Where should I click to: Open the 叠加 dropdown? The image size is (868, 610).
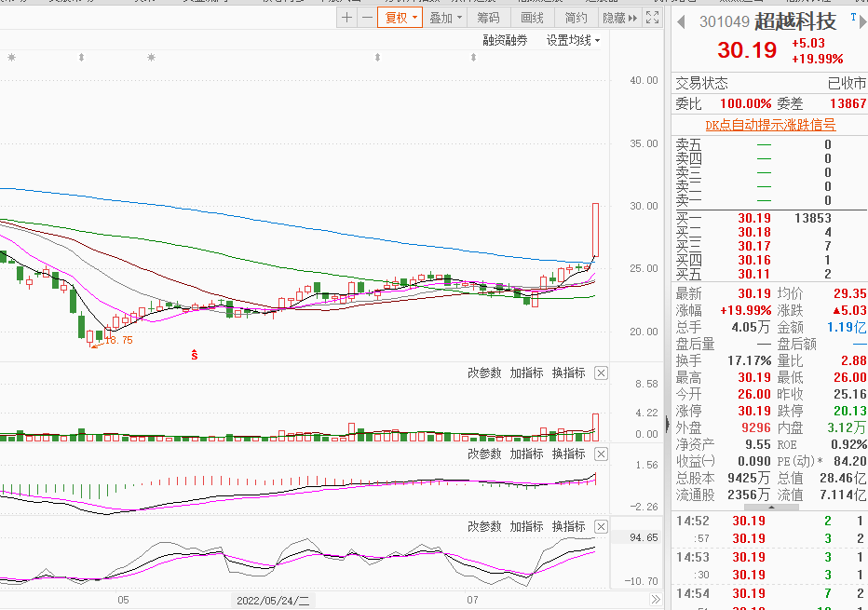click(x=445, y=18)
